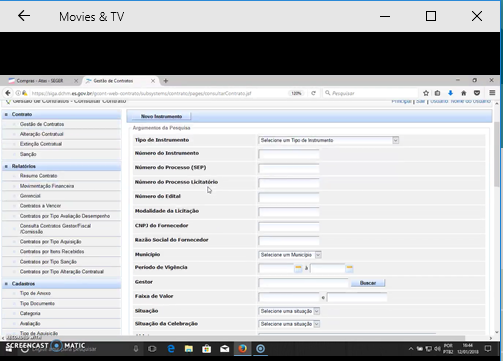503x361 pixels.
Task: Click the Task View taskbar icon
Action: pyautogui.click(x=152, y=349)
